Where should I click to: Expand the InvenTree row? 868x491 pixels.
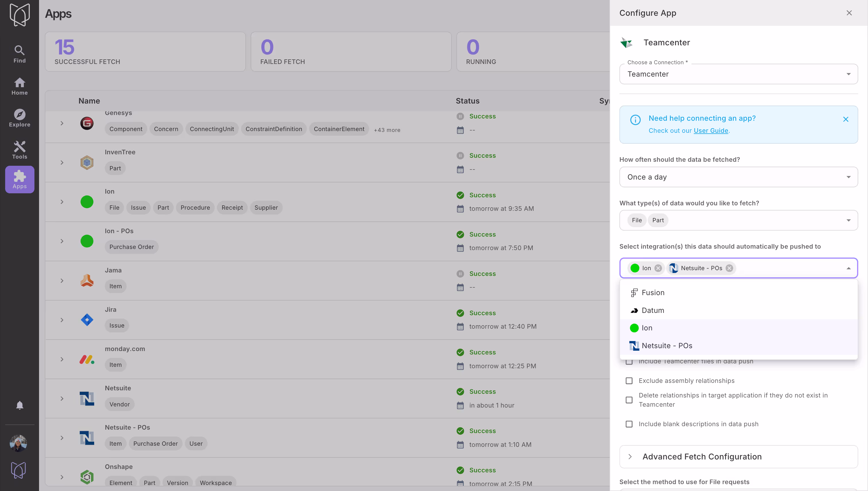pos(62,163)
